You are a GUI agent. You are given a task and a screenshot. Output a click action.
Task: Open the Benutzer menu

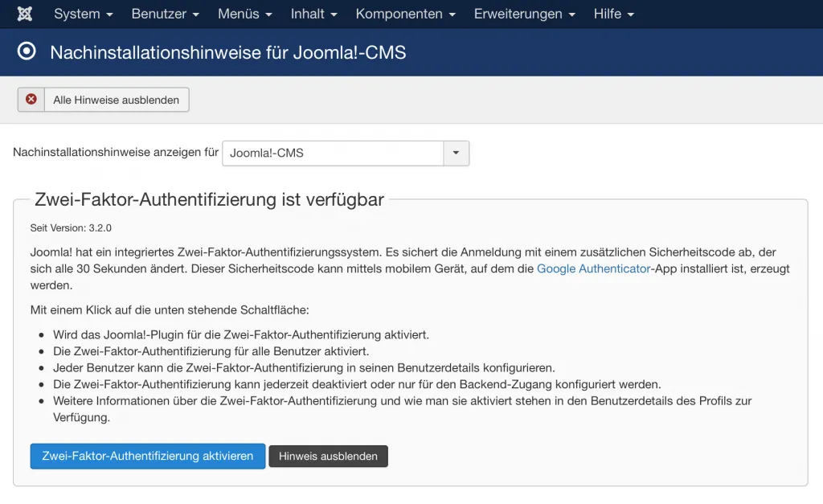[x=166, y=14]
